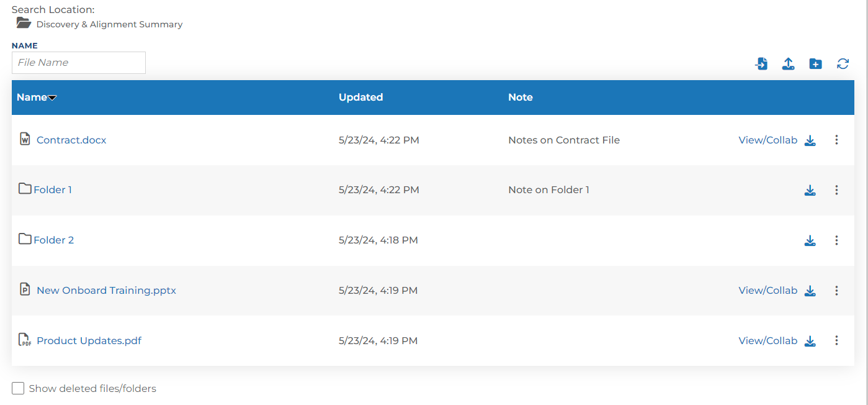This screenshot has height=405, width=868.
Task: Click the import file icon
Action: 761,63
